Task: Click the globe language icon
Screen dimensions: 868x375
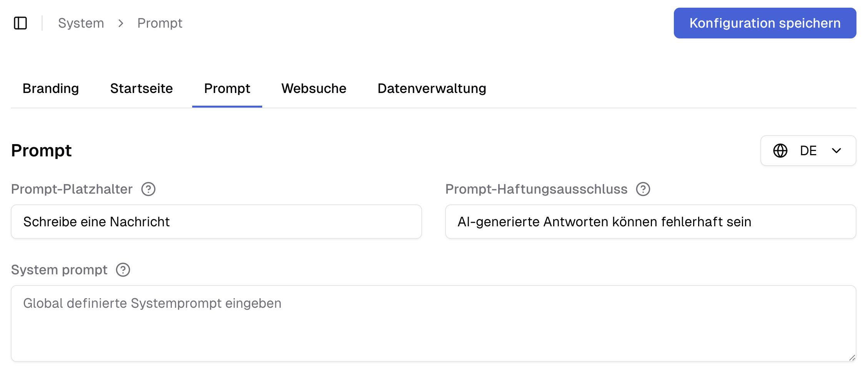Action: coord(780,151)
